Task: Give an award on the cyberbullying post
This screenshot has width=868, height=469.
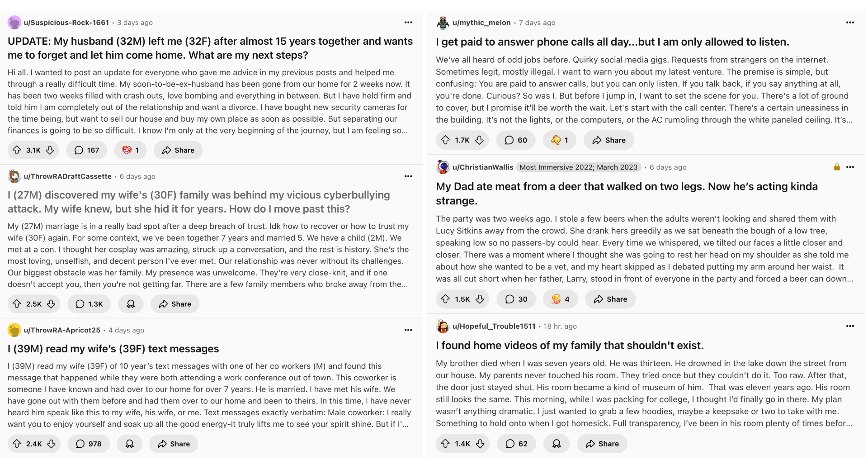Action: pyautogui.click(x=131, y=304)
